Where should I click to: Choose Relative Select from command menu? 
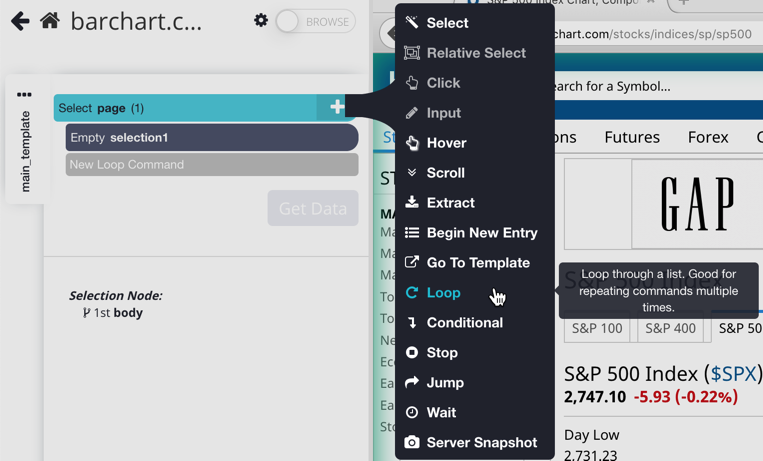click(475, 53)
